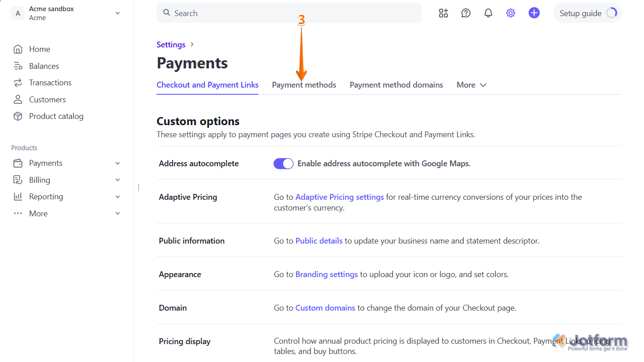Switch to the Payment methods tab

tap(304, 84)
